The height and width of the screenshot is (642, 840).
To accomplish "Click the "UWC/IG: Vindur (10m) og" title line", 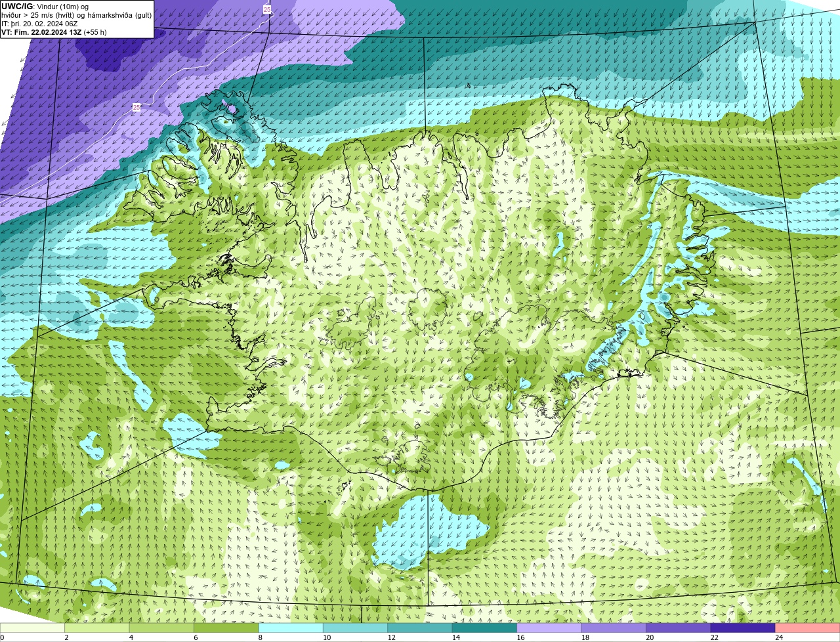I will 45,6.
